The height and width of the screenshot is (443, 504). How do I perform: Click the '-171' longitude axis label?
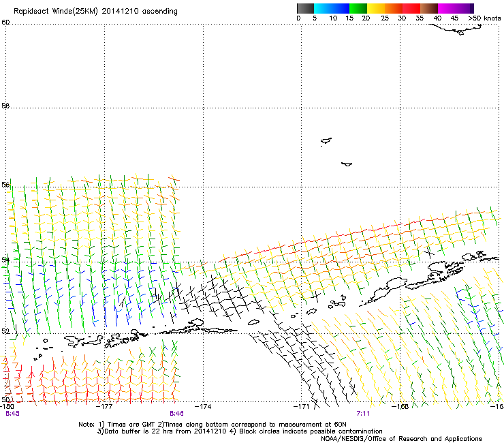[x=301, y=407]
